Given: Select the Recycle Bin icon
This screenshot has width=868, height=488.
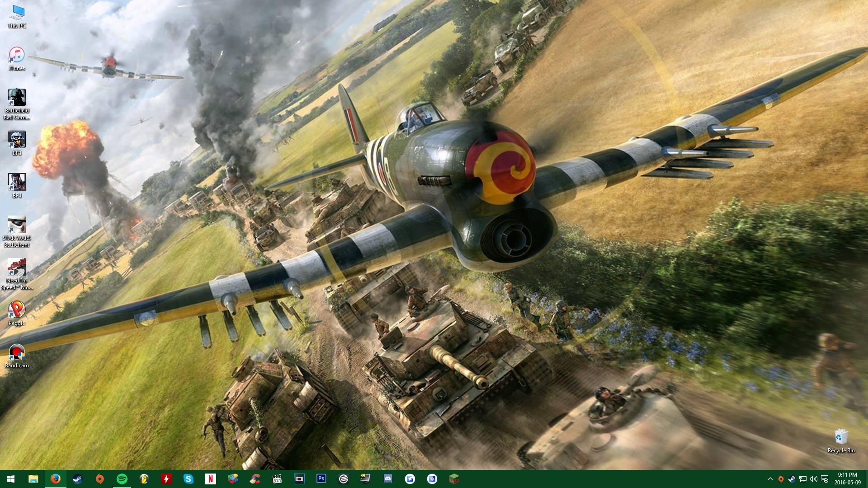Looking at the screenshot, I should pyautogui.click(x=841, y=441).
